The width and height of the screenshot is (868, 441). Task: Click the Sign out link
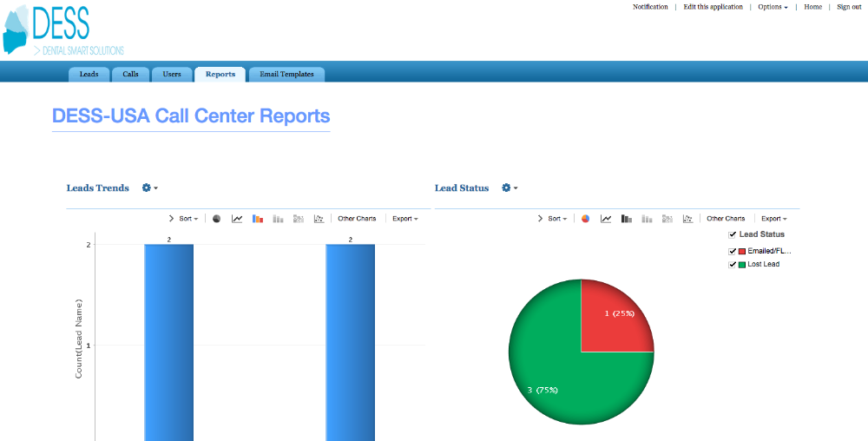(x=849, y=7)
